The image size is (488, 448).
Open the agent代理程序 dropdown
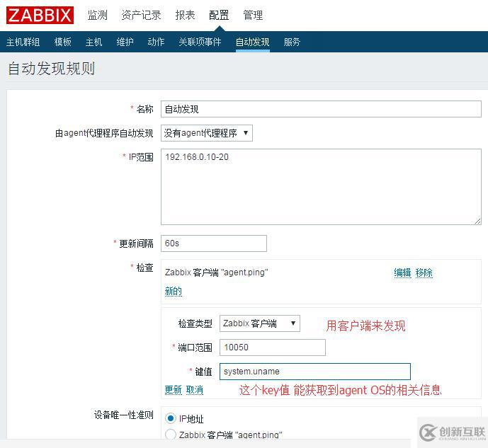coord(206,133)
